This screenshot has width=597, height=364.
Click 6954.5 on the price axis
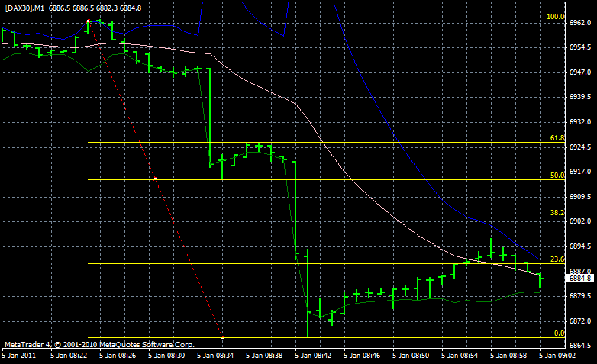pos(580,47)
